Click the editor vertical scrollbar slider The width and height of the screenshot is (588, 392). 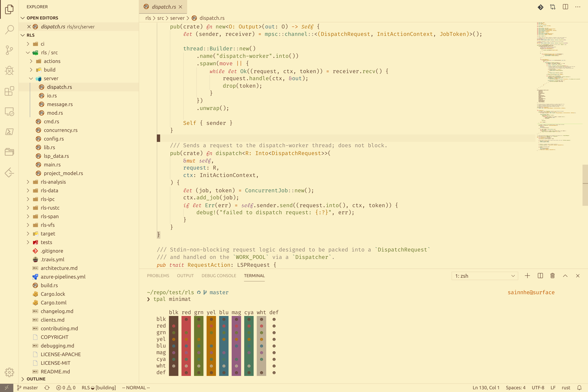585,185
